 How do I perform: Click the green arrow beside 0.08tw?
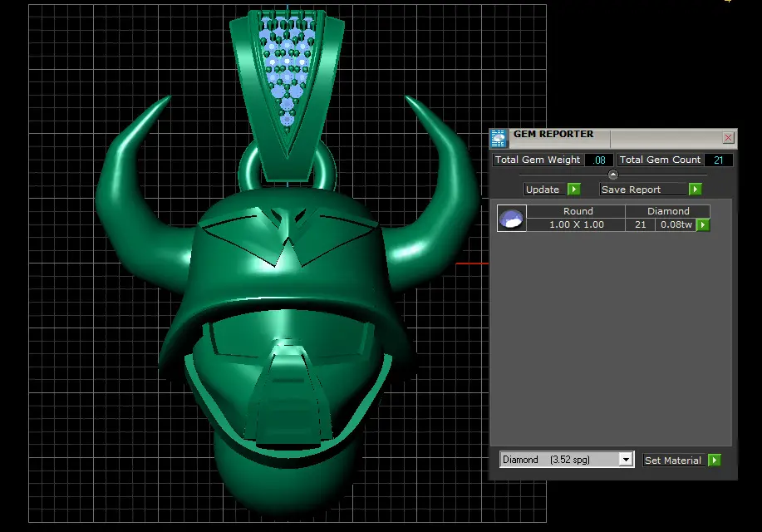tap(703, 224)
